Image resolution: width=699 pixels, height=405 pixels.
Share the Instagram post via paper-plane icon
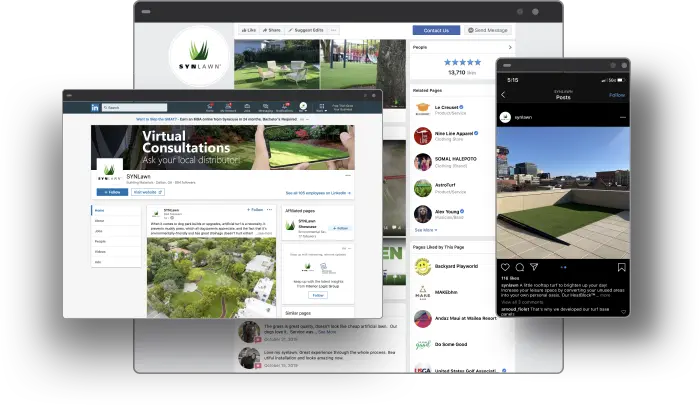[x=534, y=267]
